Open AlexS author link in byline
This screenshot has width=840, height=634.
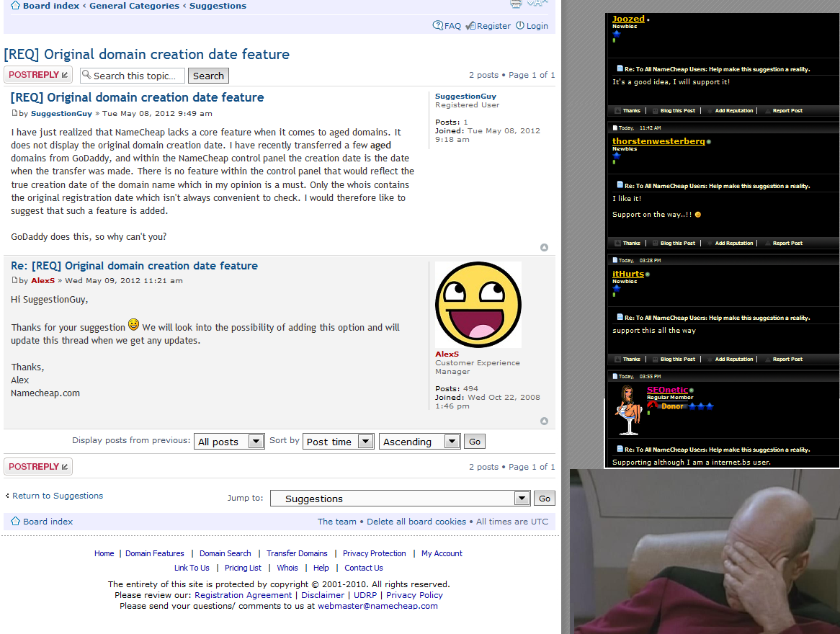[x=43, y=281]
